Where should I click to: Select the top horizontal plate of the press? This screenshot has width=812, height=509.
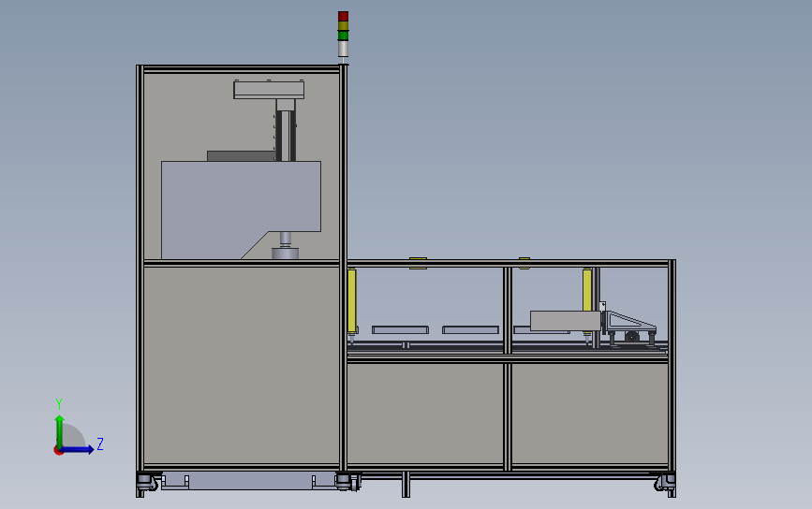pyautogui.click(x=269, y=90)
